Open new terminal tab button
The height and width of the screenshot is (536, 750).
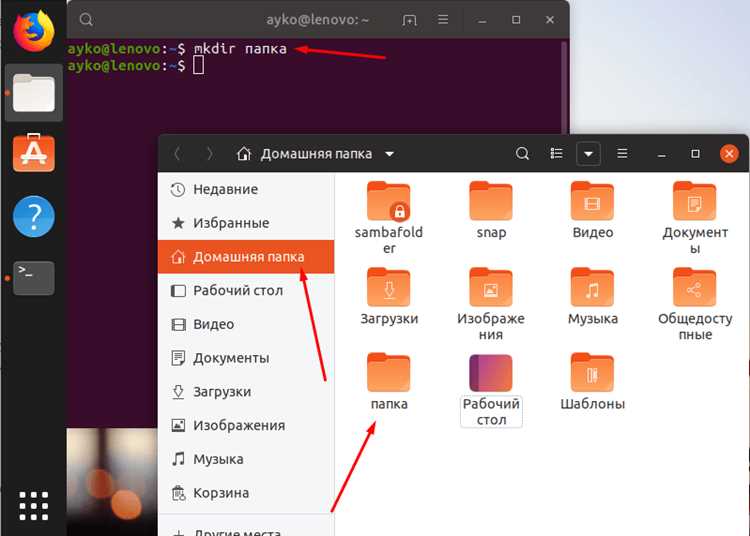coord(409,20)
